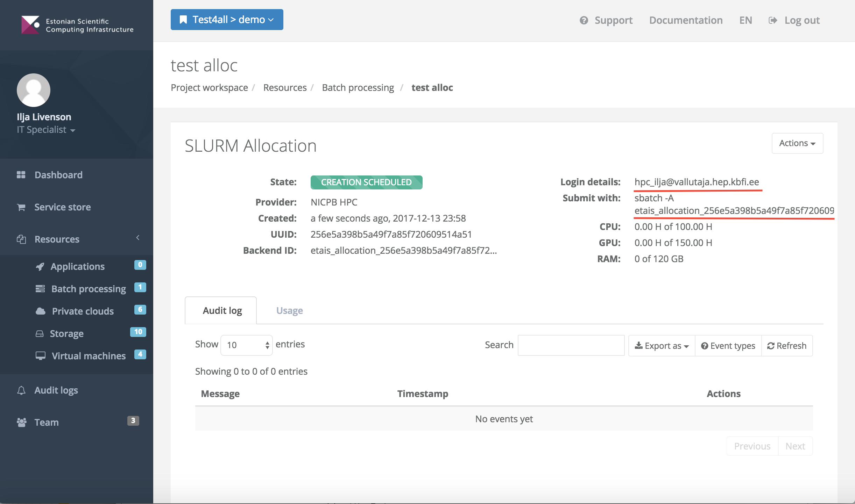The width and height of the screenshot is (855, 504).
Task: Click the Refresh button
Action: (x=787, y=346)
